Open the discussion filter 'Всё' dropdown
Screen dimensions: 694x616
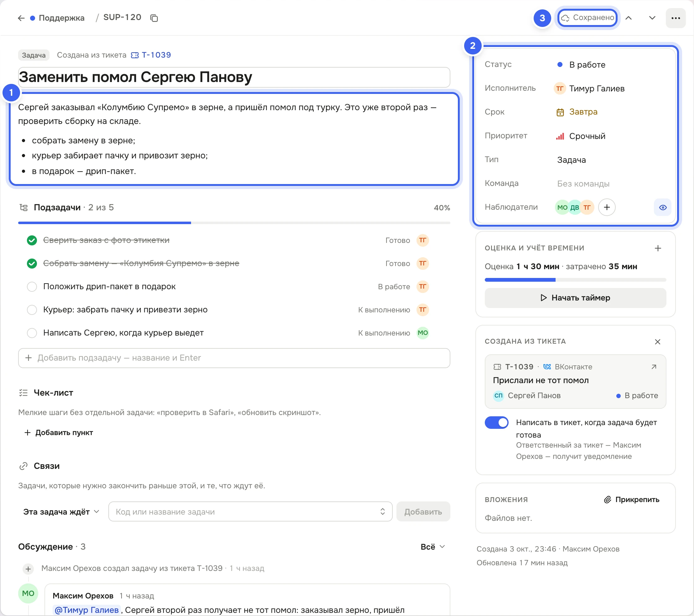click(432, 547)
